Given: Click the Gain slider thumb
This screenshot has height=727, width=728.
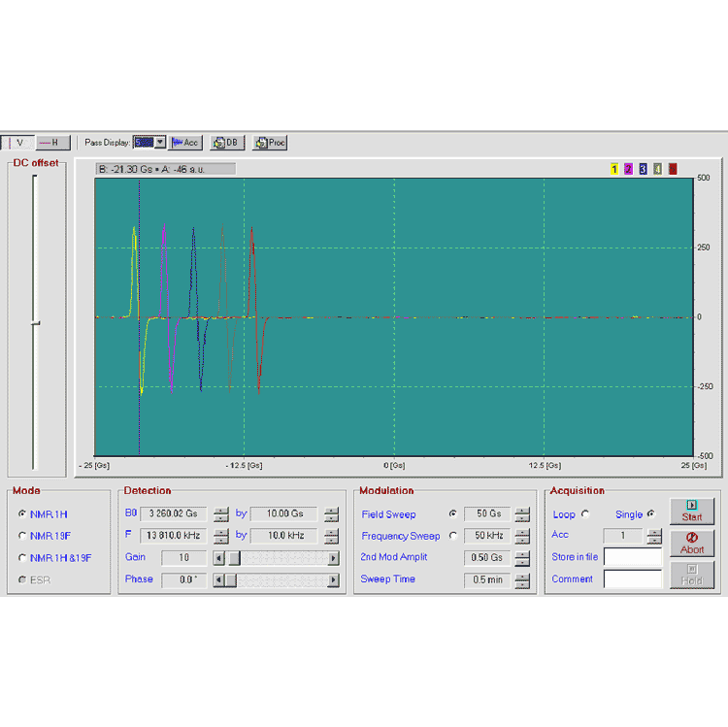Looking at the screenshot, I should (235, 557).
